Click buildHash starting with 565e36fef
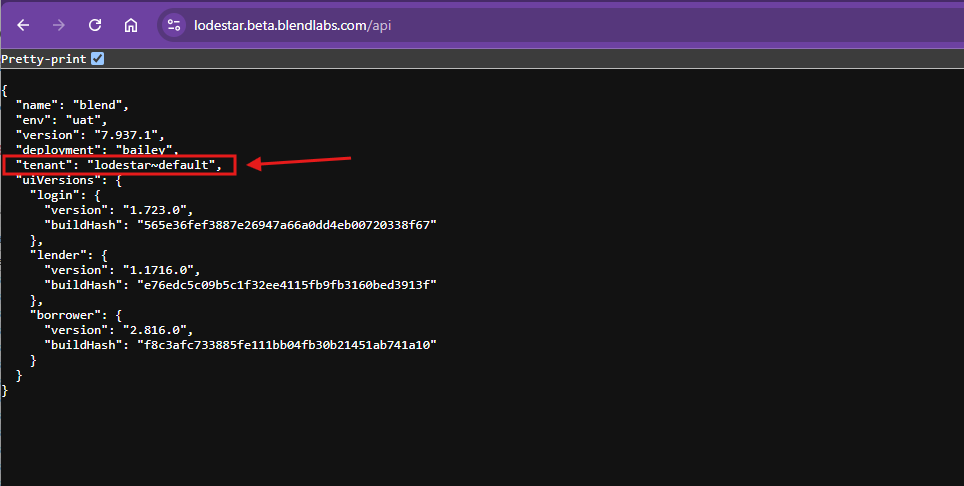The image size is (964, 486). coord(286,225)
